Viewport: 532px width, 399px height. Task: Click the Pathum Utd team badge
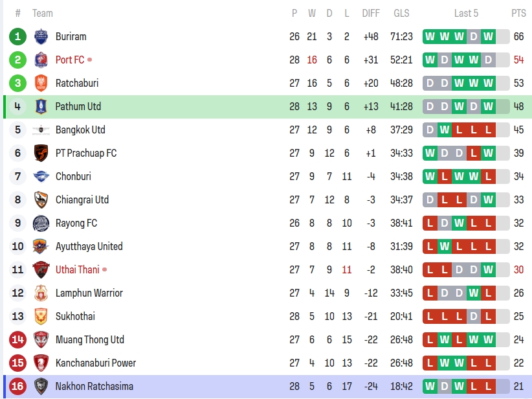coord(41,107)
